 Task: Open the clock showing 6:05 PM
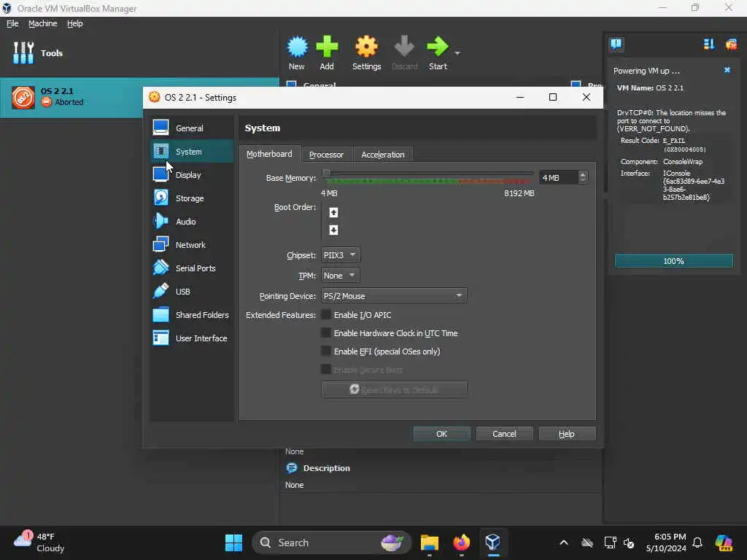point(666,542)
